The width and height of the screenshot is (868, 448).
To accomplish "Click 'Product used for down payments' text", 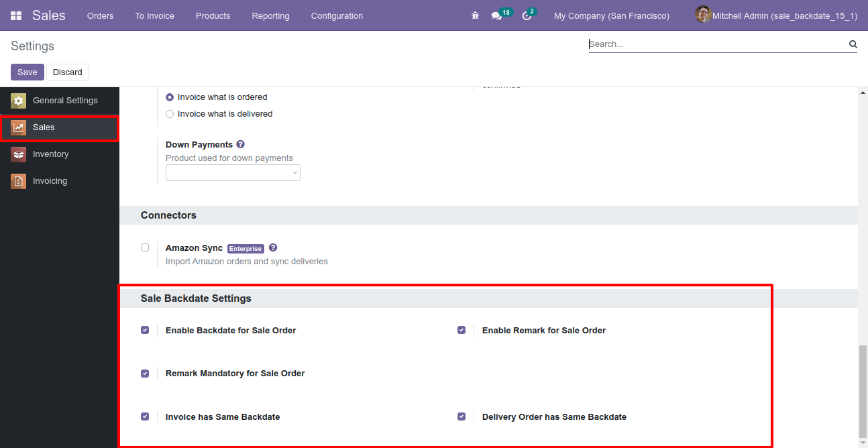I will click(229, 158).
